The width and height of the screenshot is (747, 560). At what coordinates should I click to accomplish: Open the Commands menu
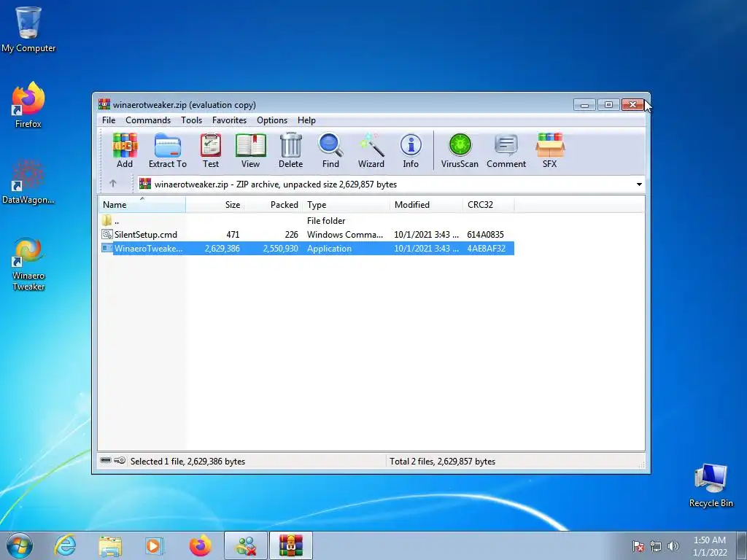click(x=148, y=120)
